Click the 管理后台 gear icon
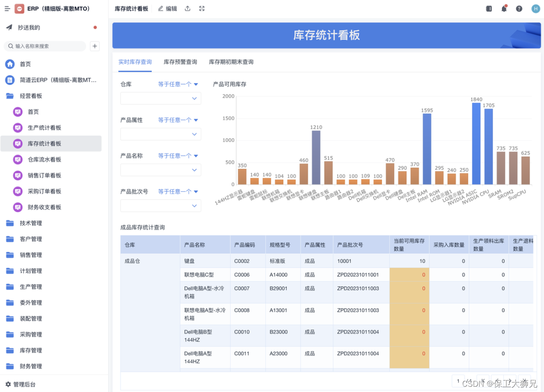544x392 pixels. (8, 385)
